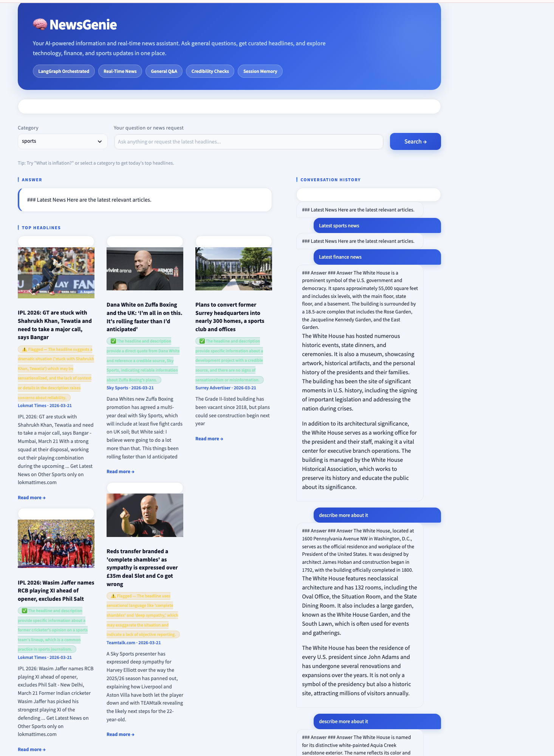This screenshot has height=756, width=554.
Task: Click the 'Sky Sports · 2026-03-21' source line
Action: [130, 388]
